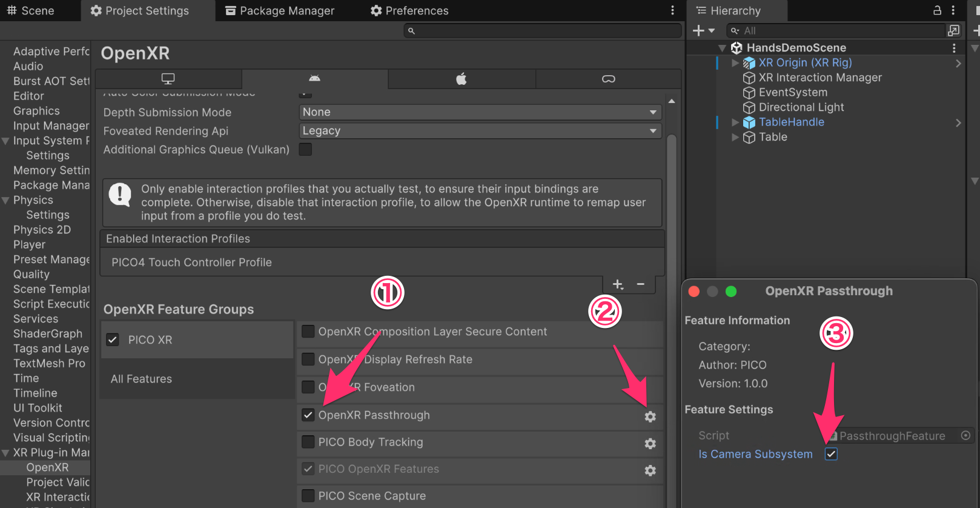Open the Audio settings category
Screen dimensions: 980x508
pos(28,66)
